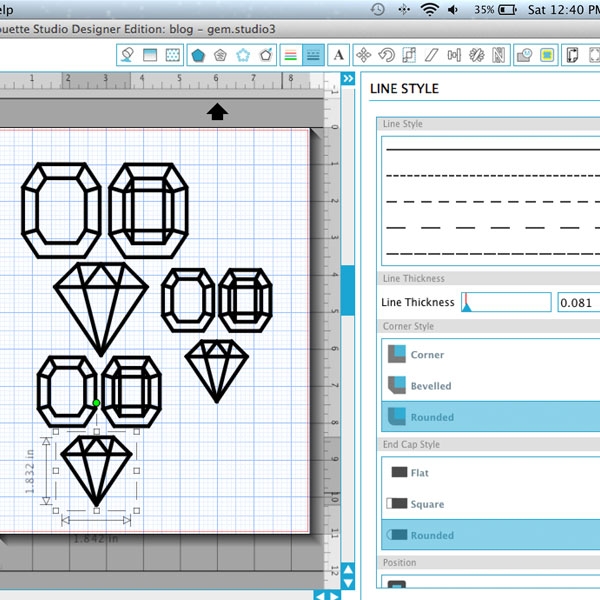
Task: Open the Fill Color window
Action: point(127,55)
